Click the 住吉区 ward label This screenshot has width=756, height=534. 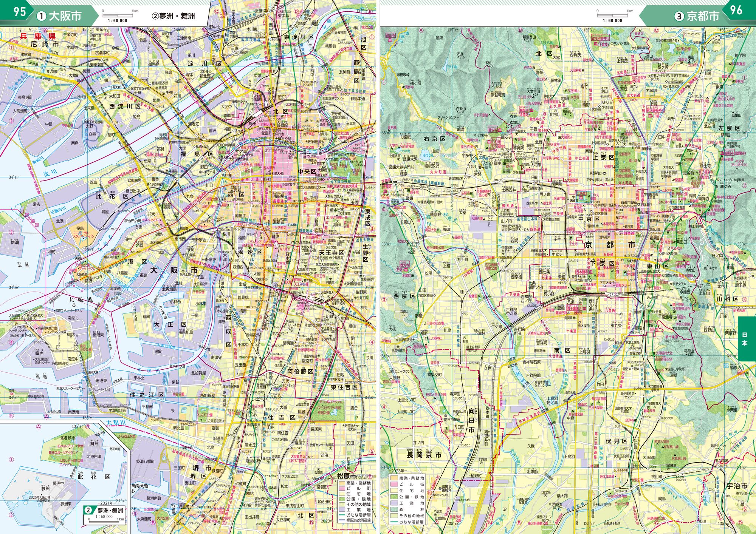(x=281, y=418)
